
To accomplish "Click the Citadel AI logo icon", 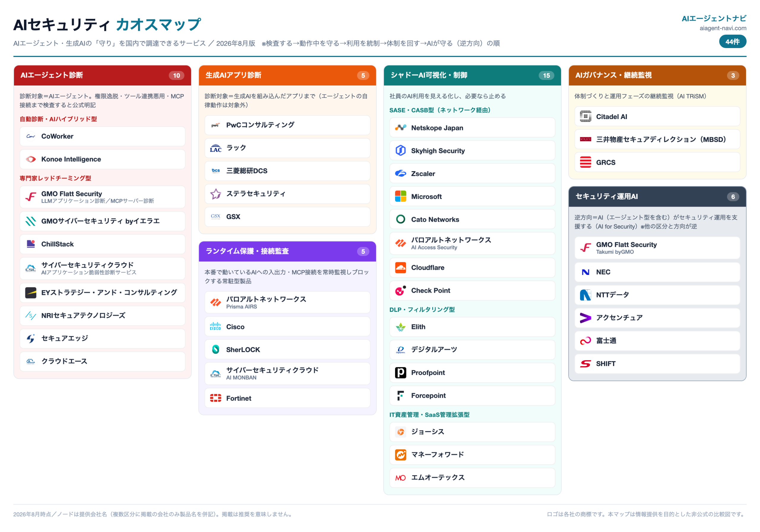I will (x=585, y=117).
